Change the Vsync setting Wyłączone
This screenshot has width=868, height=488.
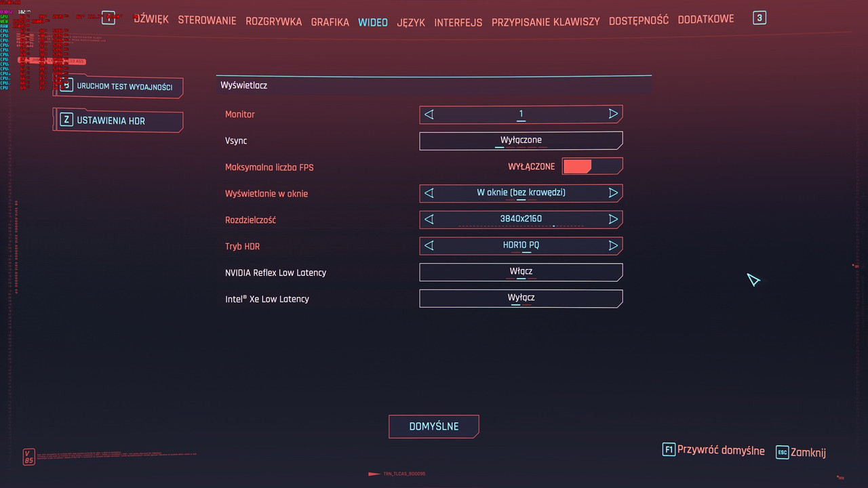tap(521, 140)
